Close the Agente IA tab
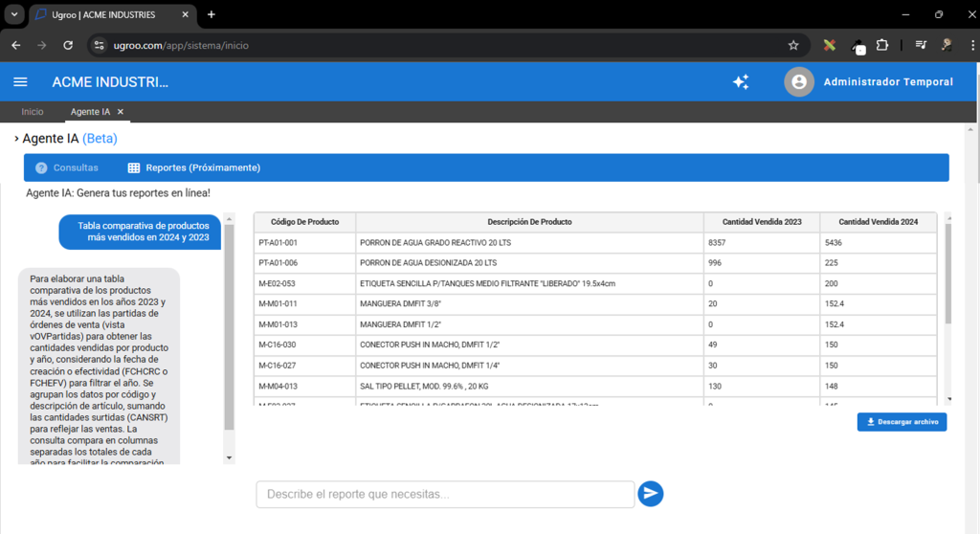This screenshot has width=980, height=534. 121,112
